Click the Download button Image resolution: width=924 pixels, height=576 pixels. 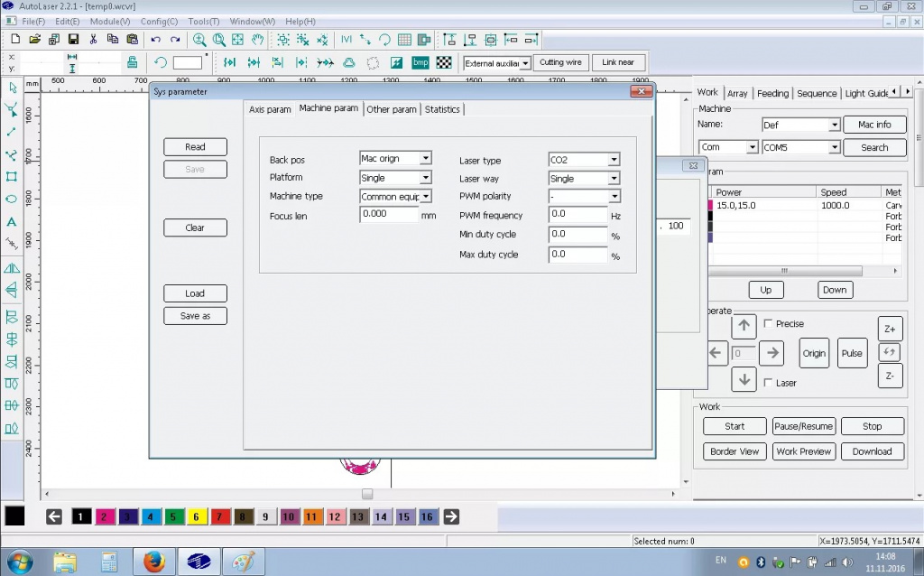(873, 451)
